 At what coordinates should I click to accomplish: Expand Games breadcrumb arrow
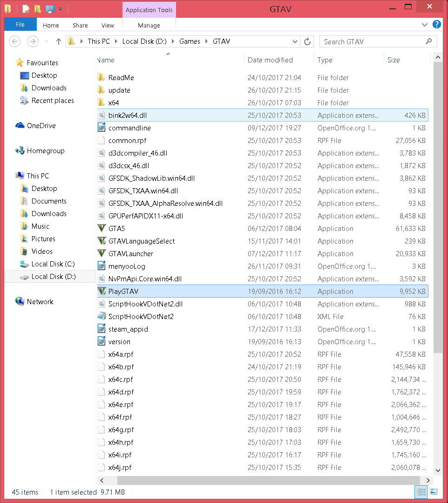(x=206, y=41)
